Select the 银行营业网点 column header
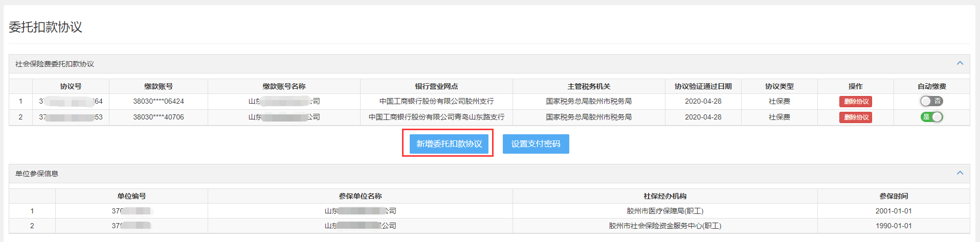This screenshot has height=242, width=980. [436, 86]
